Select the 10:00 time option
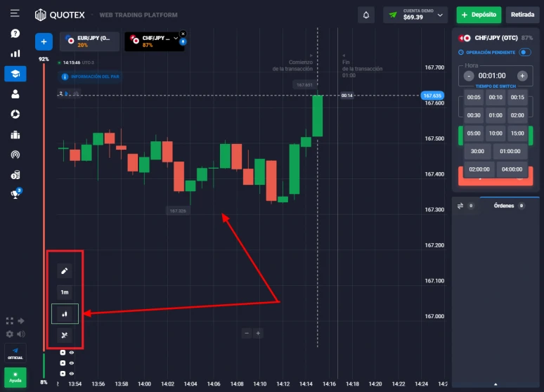 point(496,133)
